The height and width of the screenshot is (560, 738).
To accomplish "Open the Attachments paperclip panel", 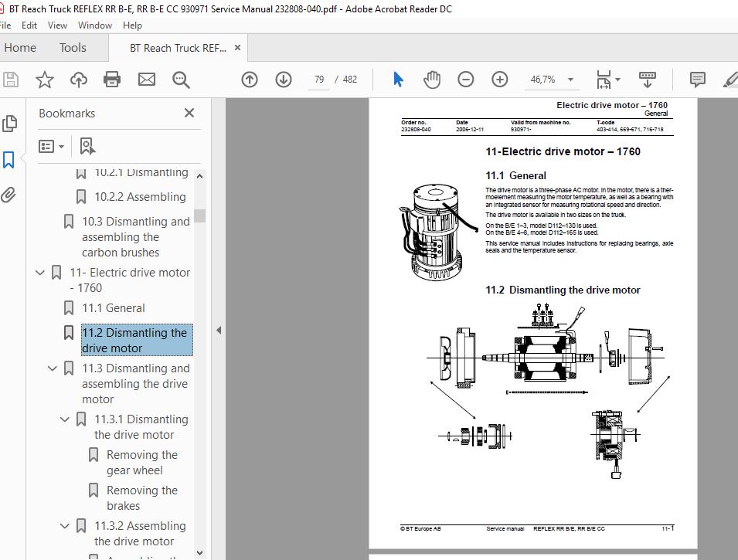I will [x=9, y=195].
